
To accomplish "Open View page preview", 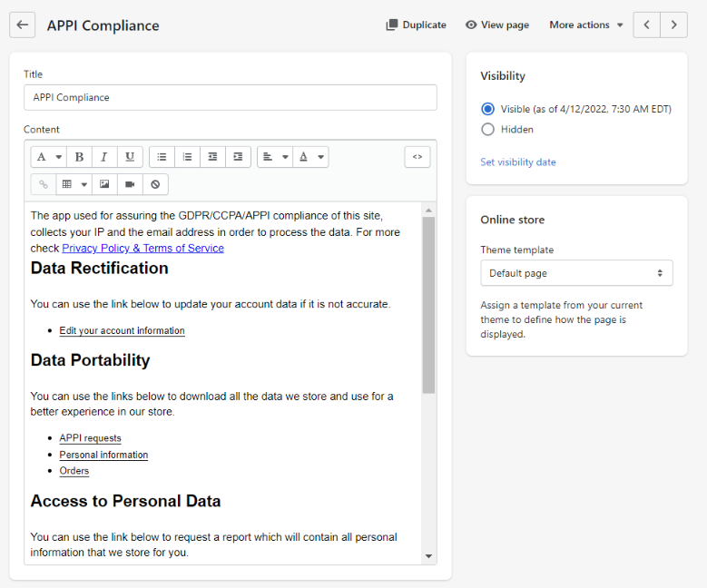I will [x=497, y=24].
